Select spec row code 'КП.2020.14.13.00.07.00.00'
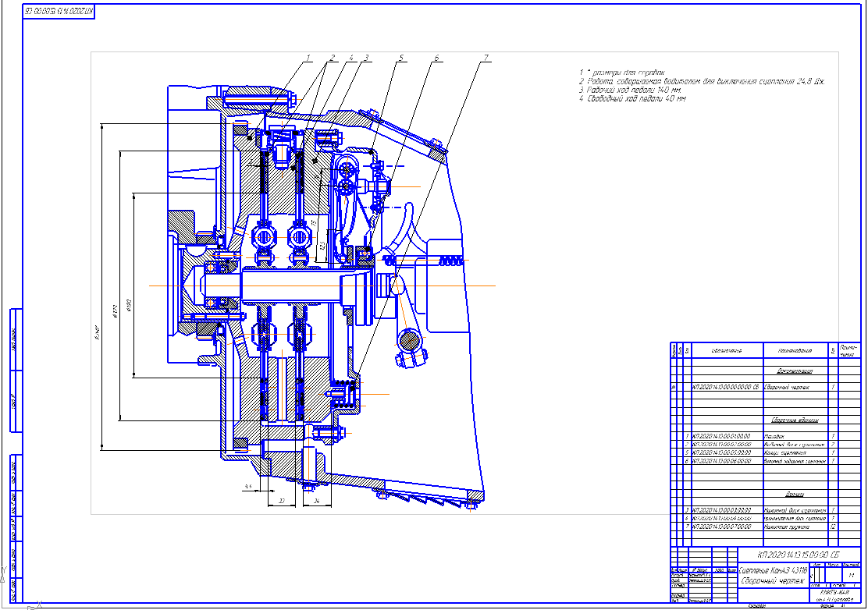The height and width of the screenshot is (610, 868). [721, 527]
